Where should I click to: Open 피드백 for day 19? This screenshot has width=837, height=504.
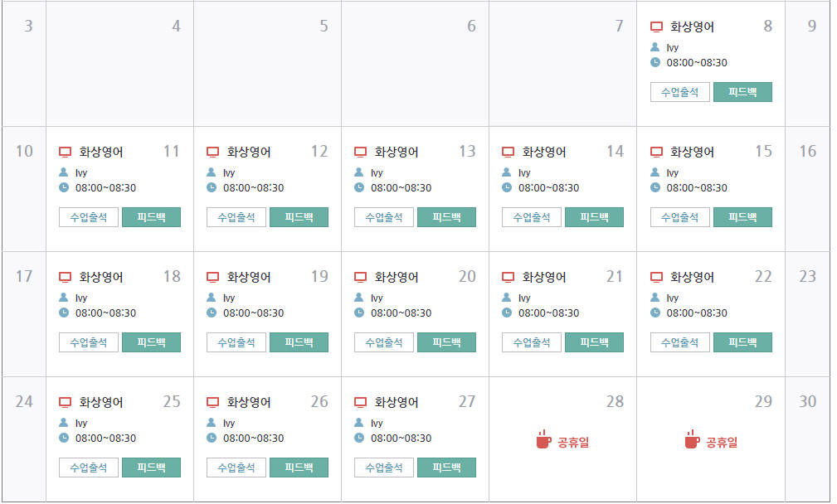[299, 342]
